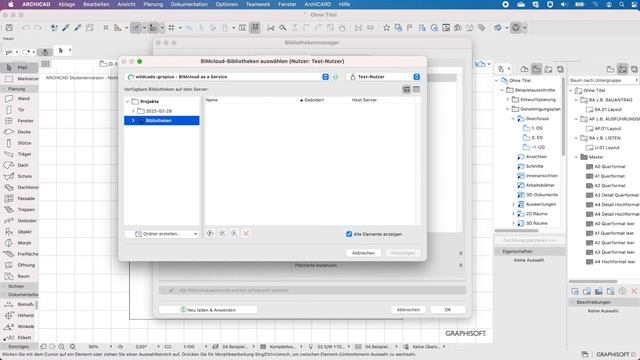Select the Öffnung opening tool

click(x=19, y=265)
